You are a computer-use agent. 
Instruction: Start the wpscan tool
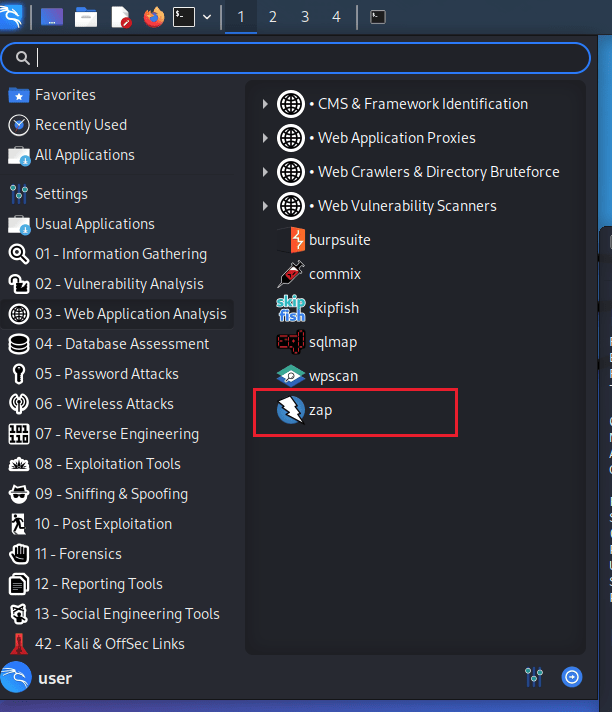coord(333,376)
